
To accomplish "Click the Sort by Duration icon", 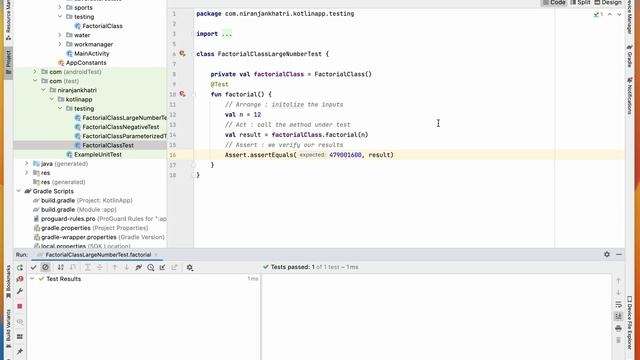I will [73, 267].
